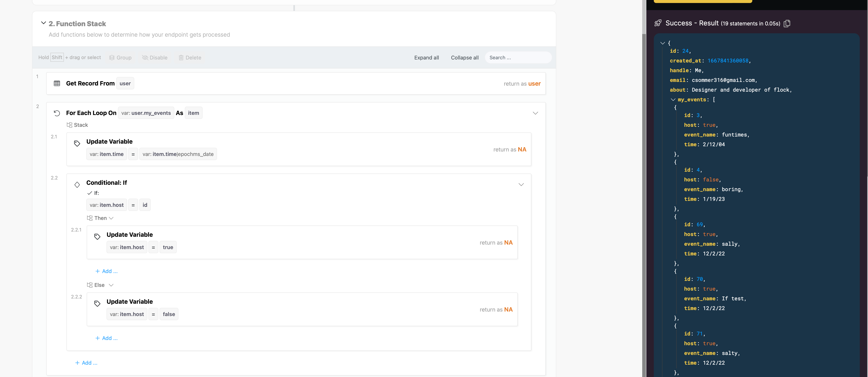This screenshot has height=377, width=868.
Task: Collapse the my_events array in the result
Action: 673,100
